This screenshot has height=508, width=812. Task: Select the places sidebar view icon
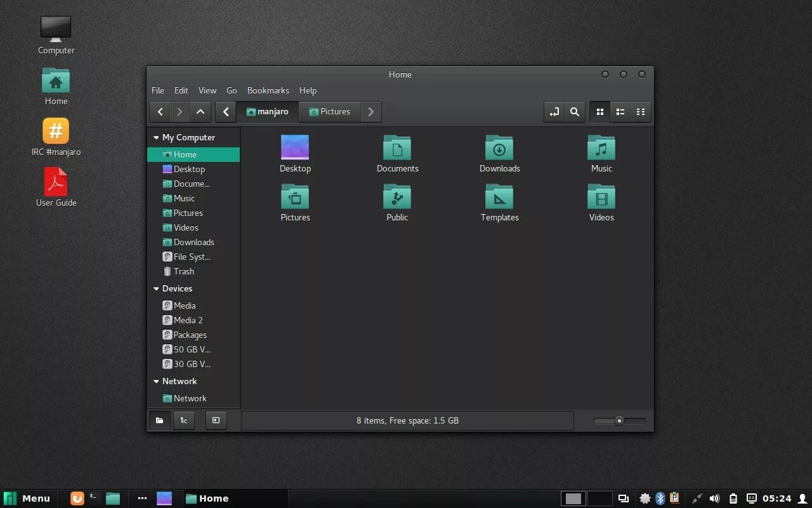[159, 420]
